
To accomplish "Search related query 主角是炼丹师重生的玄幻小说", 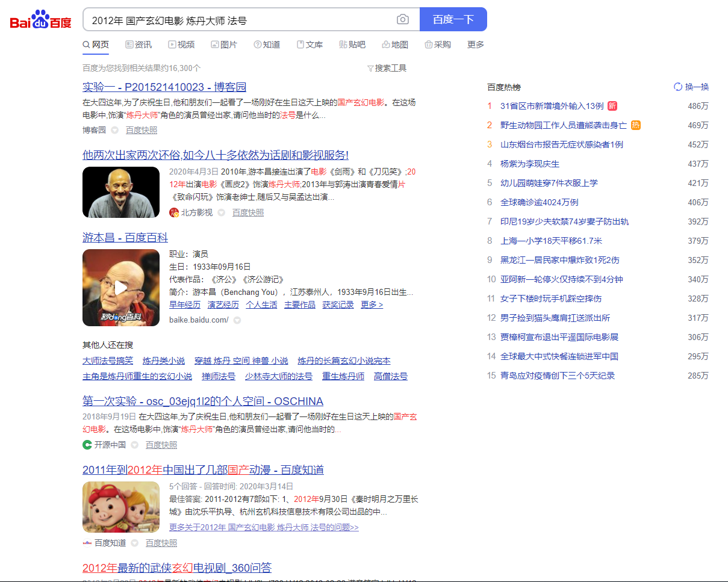I will point(137,376).
